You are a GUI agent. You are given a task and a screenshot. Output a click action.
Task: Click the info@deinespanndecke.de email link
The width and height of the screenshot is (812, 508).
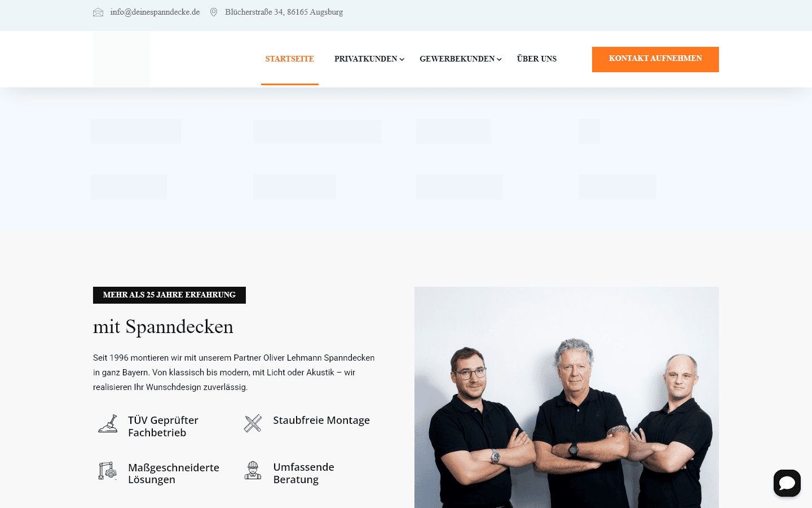[x=155, y=12]
